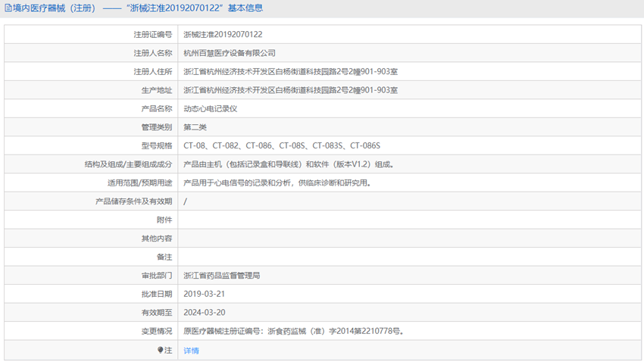The image size is (644, 362).
Task: Click the structure description 产品由主机
Action: pos(289,164)
